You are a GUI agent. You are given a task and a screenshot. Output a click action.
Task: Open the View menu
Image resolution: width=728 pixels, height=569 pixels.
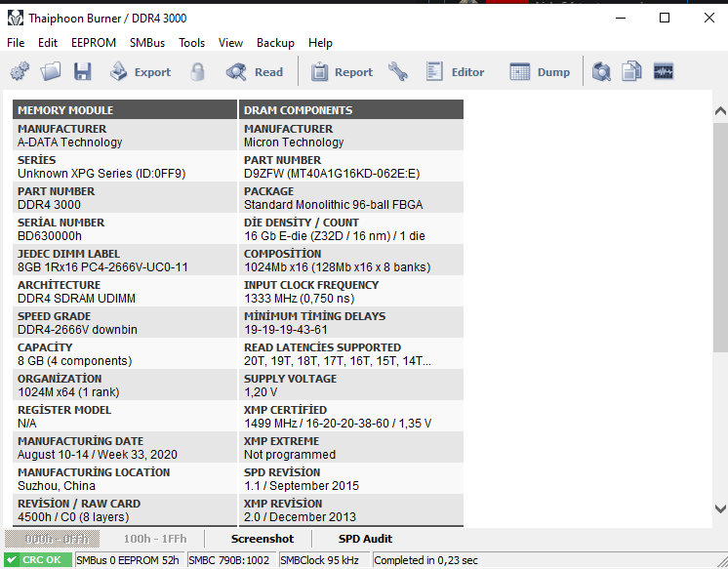tap(230, 43)
